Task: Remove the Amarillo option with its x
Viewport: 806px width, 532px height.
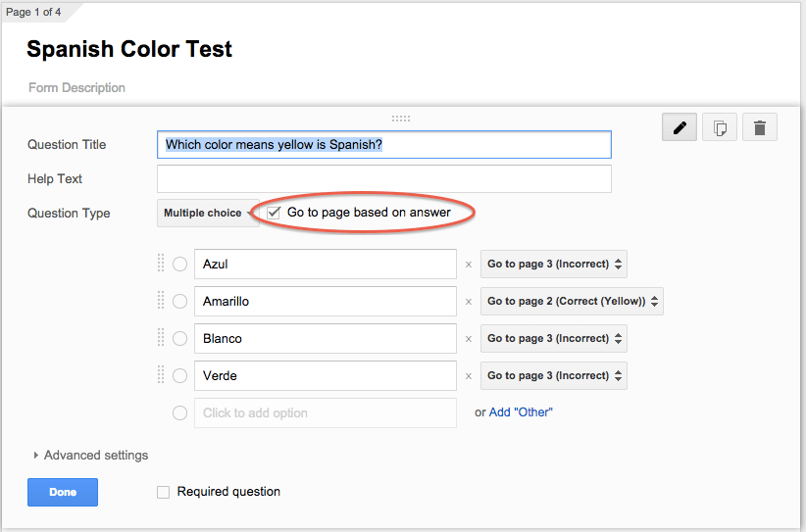Action: [469, 302]
